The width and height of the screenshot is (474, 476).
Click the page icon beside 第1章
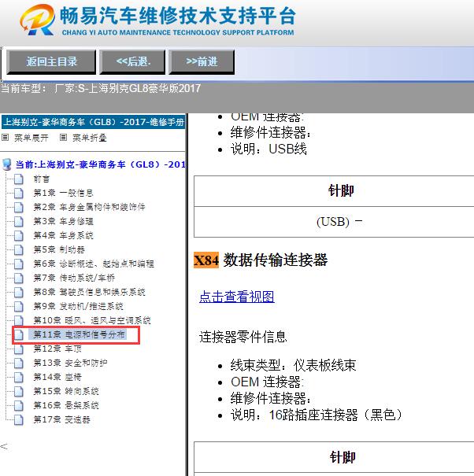tap(19, 193)
